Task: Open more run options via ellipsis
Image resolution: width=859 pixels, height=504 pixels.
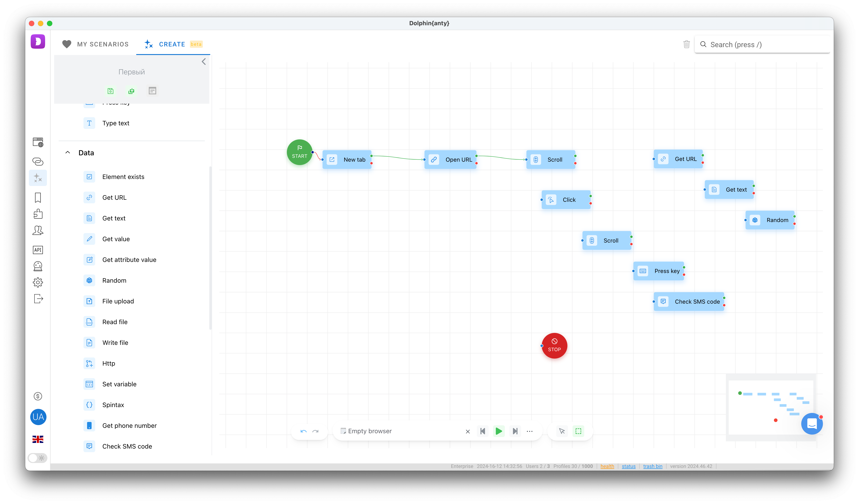Action: [x=530, y=431]
